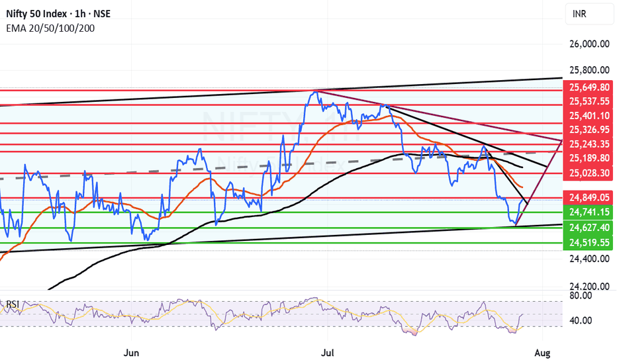Image resolution: width=617 pixels, height=364 pixels.
Task: Click the 25,800.00 price axis value
Action: [589, 70]
